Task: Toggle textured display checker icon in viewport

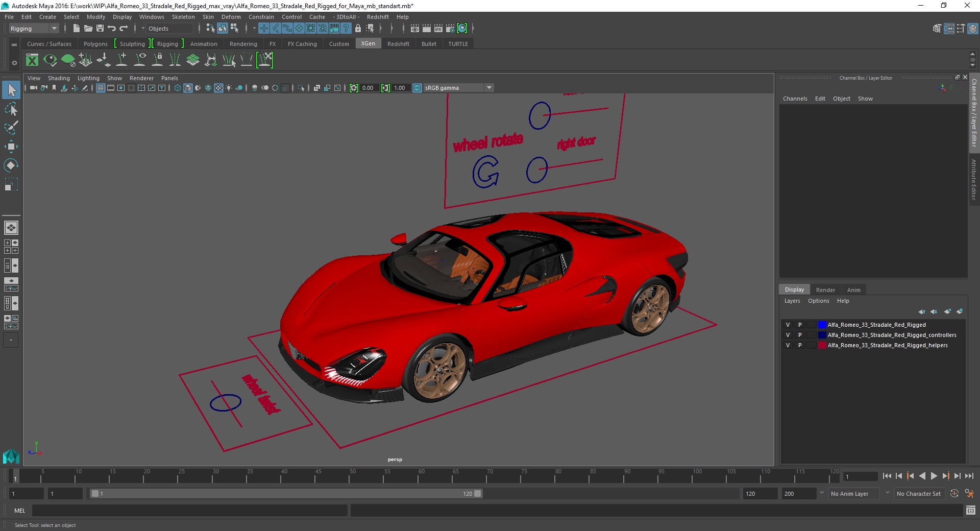Action: click(x=218, y=88)
